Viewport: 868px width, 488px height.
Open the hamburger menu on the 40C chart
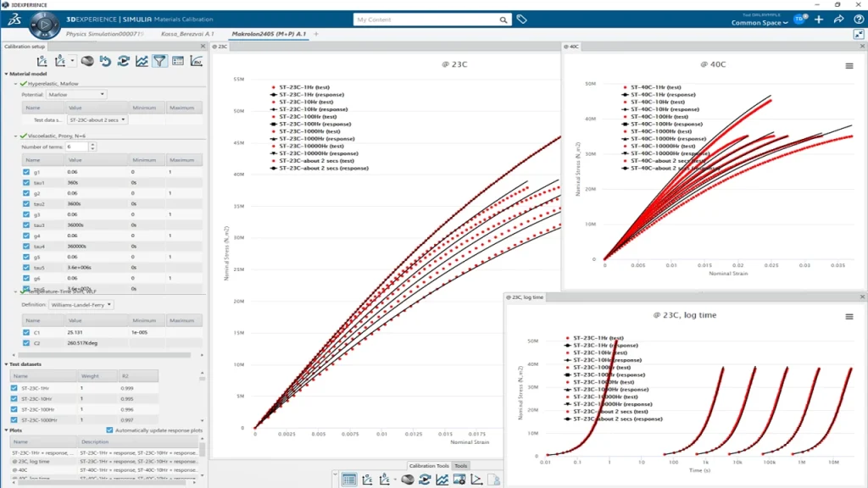click(849, 65)
